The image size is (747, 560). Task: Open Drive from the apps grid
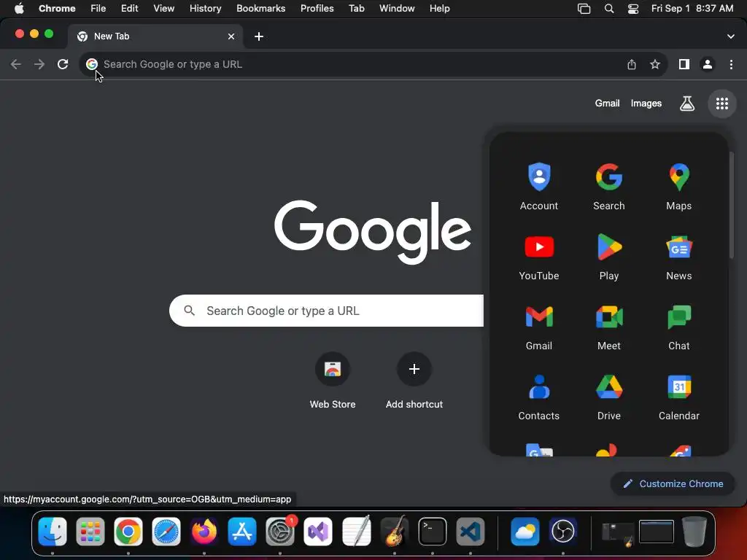tap(609, 397)
